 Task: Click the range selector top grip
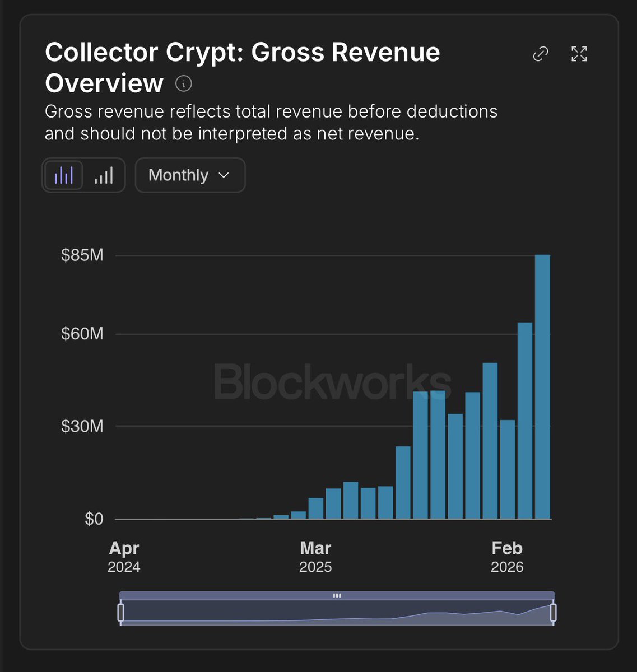[x=337, y=596]
